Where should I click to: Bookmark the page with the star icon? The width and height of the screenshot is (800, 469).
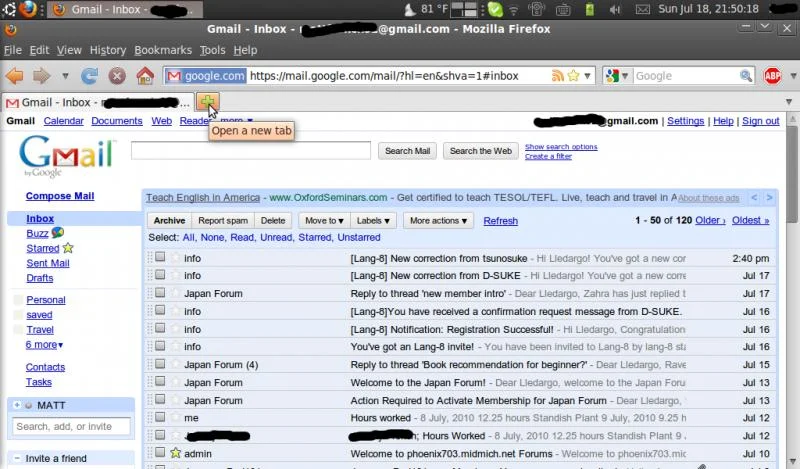[x=573, y=76]
